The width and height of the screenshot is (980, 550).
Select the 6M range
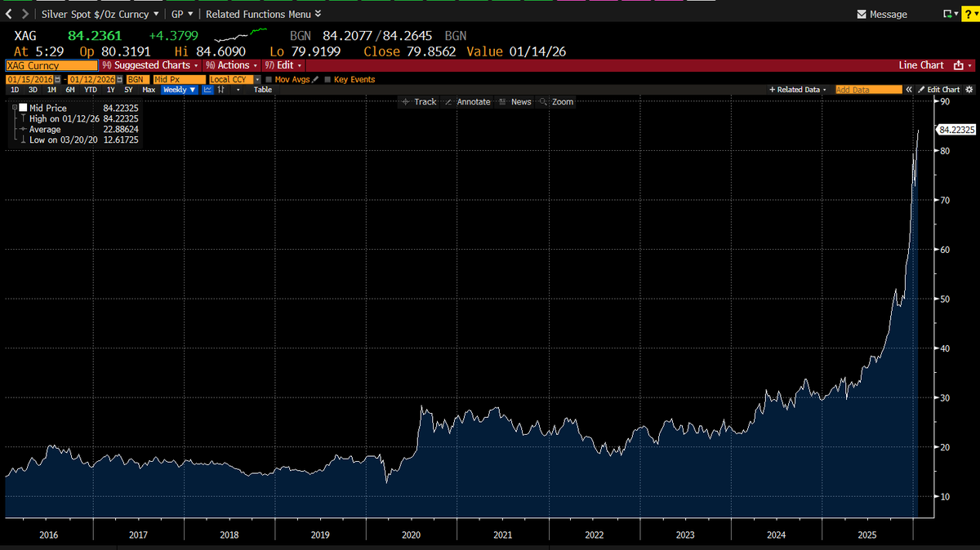[70, 90]
